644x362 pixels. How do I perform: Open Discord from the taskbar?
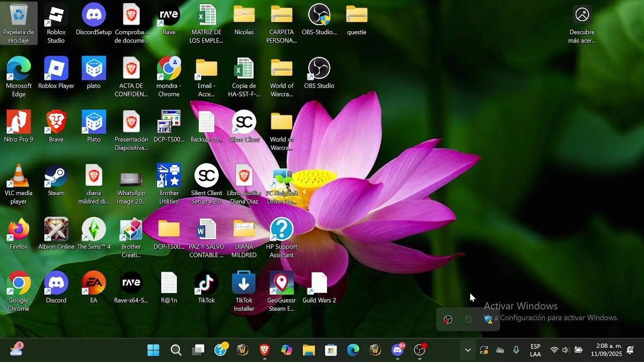[x=398, y=350]
